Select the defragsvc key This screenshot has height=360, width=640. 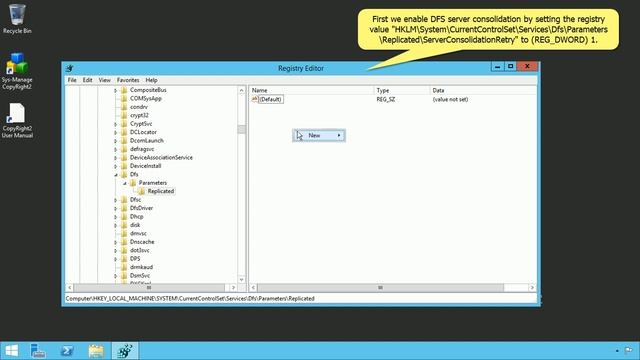click(x=142, y=149)
